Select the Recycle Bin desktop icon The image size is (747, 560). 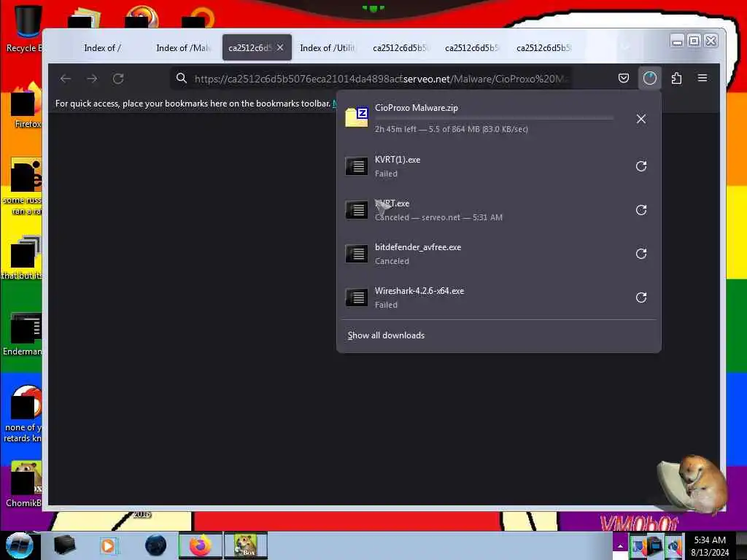(25, 28)
